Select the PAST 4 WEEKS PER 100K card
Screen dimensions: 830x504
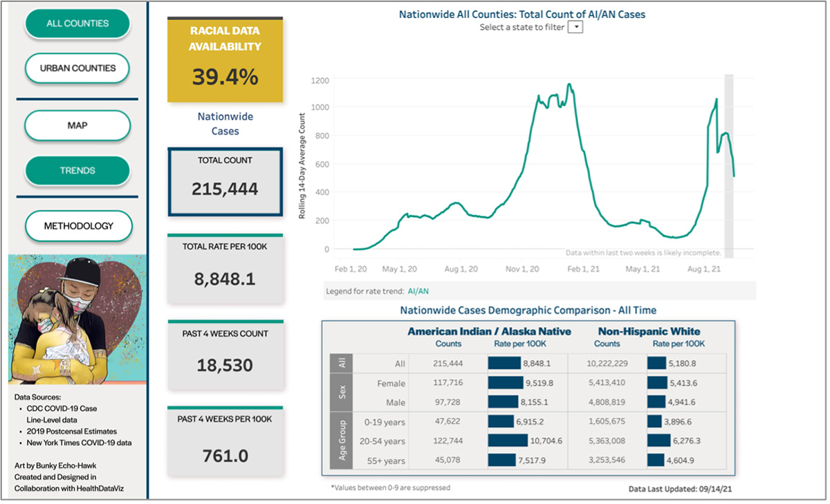(225, 442)
